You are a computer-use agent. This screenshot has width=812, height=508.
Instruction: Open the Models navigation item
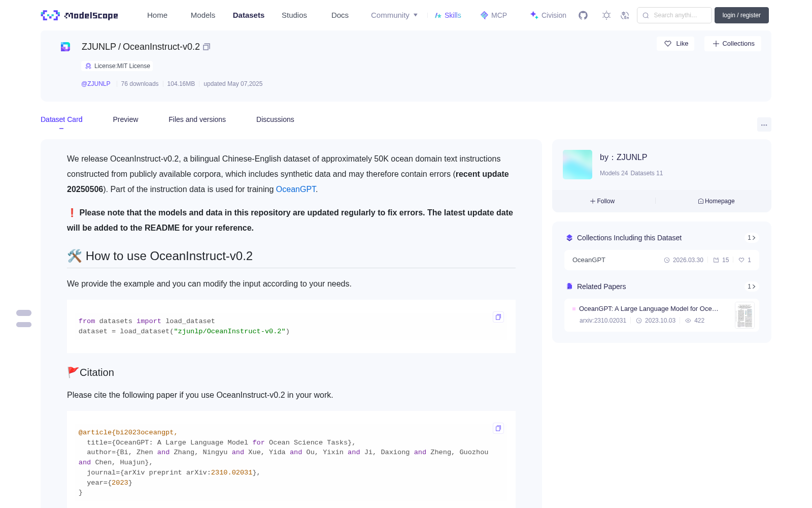203,15
